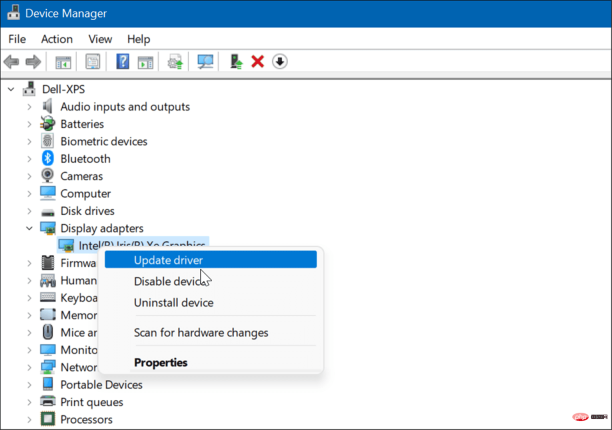Viewport: 612px width, 430px height.
Task: Click the Forward arrow toolbar icon
Action: pos(33,62)
